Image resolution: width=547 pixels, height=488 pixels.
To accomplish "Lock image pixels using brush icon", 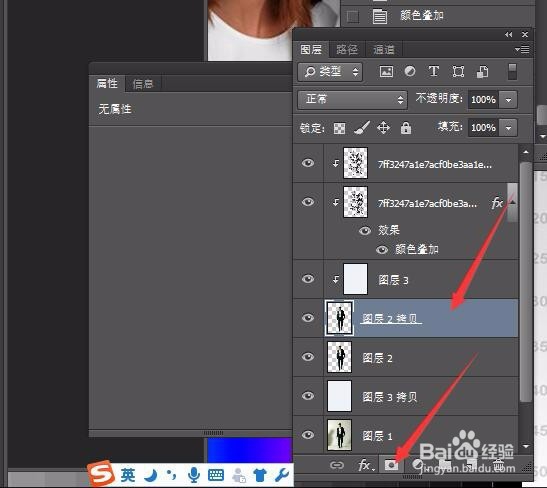I will [x=362, y=128].
